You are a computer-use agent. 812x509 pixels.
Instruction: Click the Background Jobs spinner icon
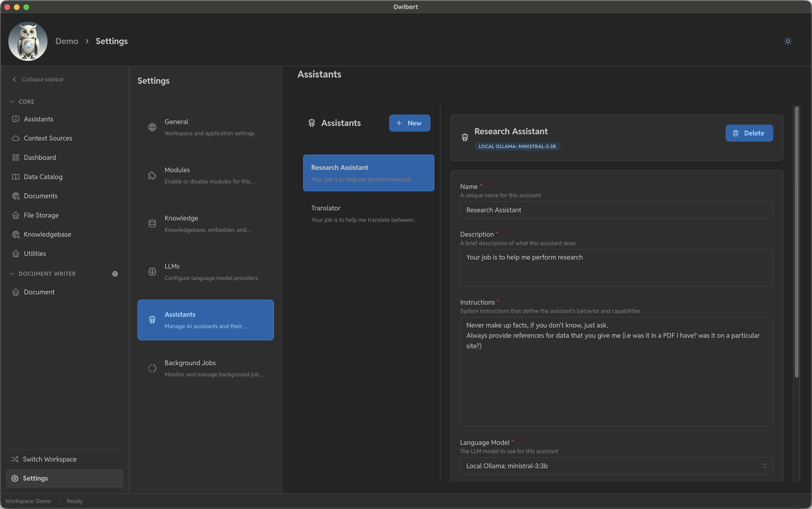coord(152,368)
